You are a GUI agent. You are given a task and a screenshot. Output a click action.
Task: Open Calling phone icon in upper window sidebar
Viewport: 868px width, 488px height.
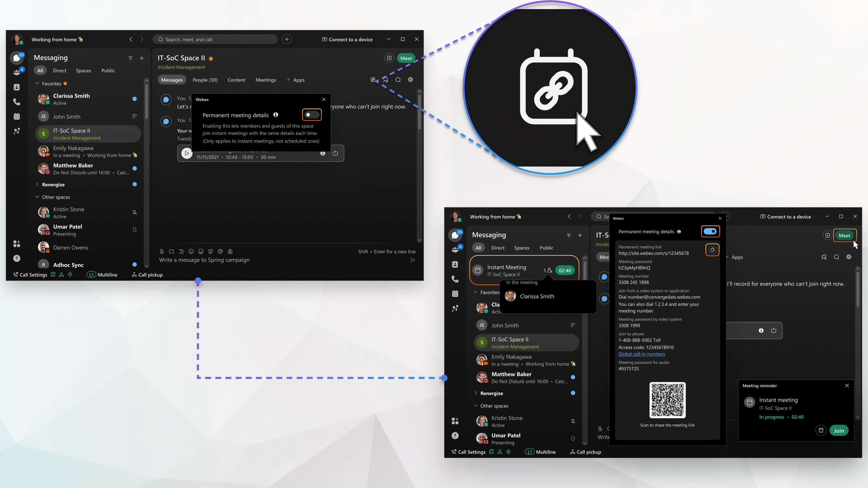tap(17, 102)
